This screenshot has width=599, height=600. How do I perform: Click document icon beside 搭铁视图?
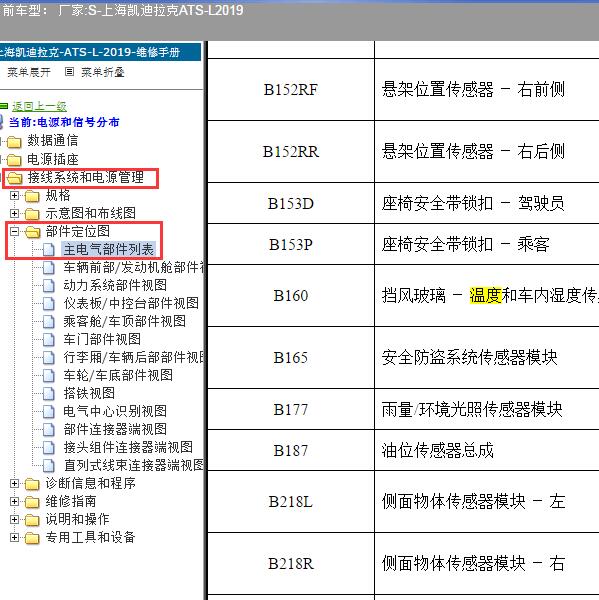click(49, 393)
